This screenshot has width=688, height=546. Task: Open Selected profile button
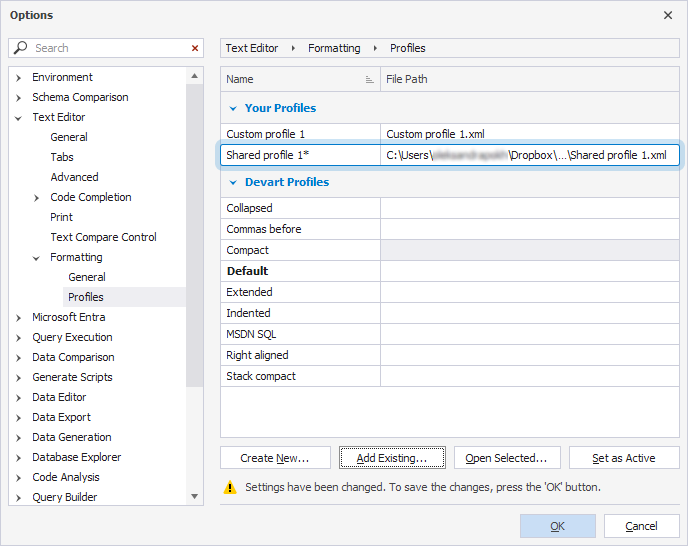506,458
